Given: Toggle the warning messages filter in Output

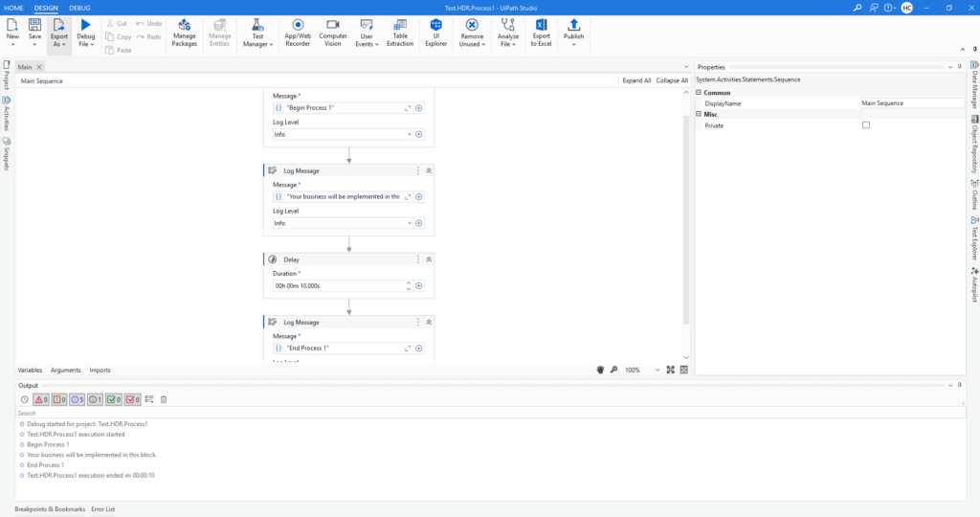Looking at the screenshot, I should coord(59,399).
